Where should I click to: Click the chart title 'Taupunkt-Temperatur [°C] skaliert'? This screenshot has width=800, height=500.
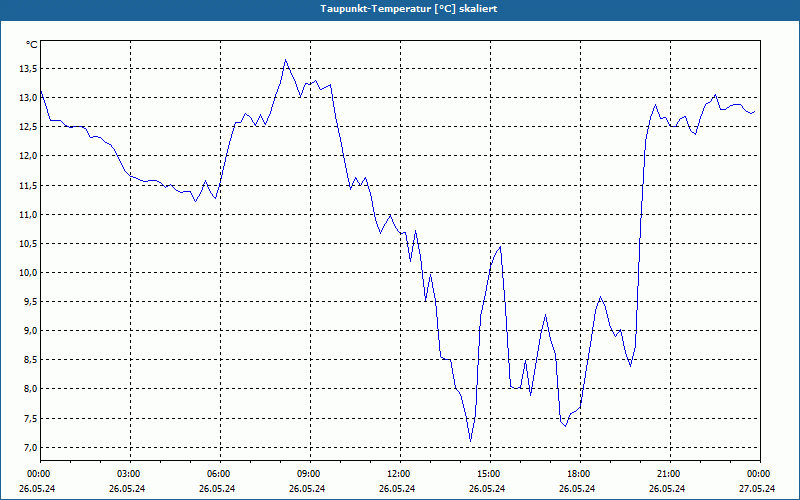pos(409,9)
